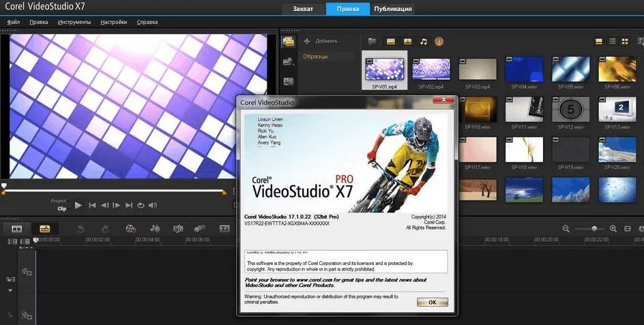Switch to Storyboard view

pyautogui.click(x=16, y=229)
